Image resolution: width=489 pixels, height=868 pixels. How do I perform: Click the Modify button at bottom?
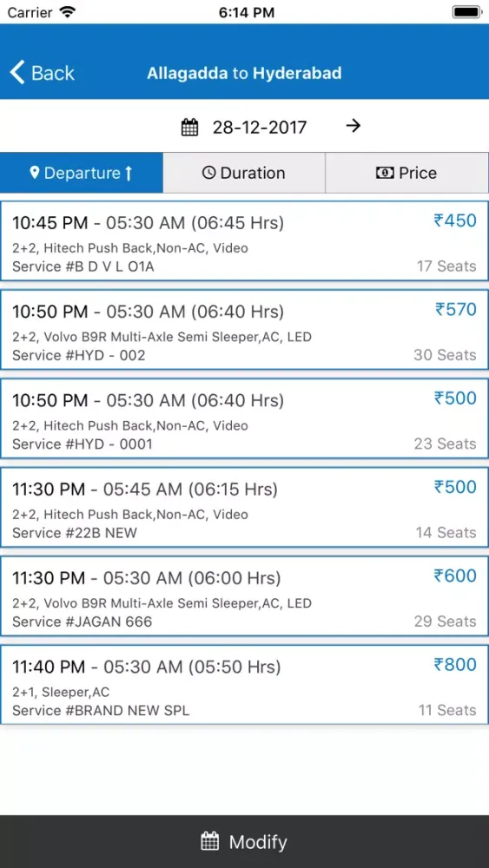click(244, 841)
